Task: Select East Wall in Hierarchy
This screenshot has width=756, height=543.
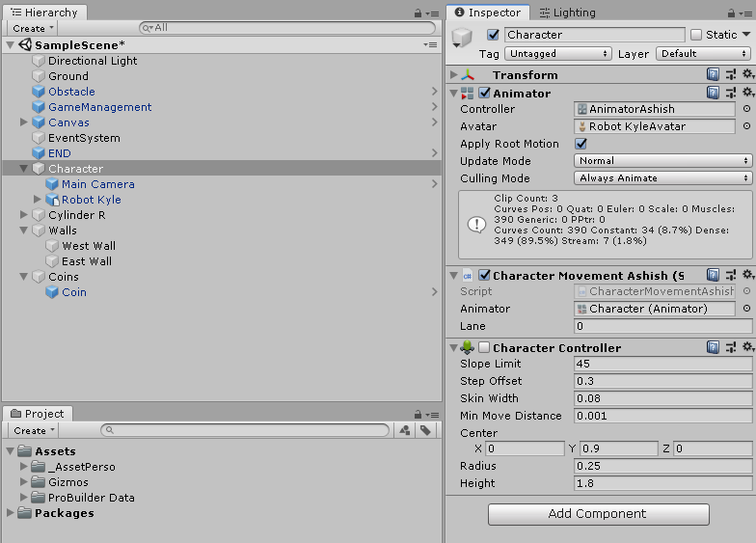Action: pyautogui.click(x=87, y=261)
